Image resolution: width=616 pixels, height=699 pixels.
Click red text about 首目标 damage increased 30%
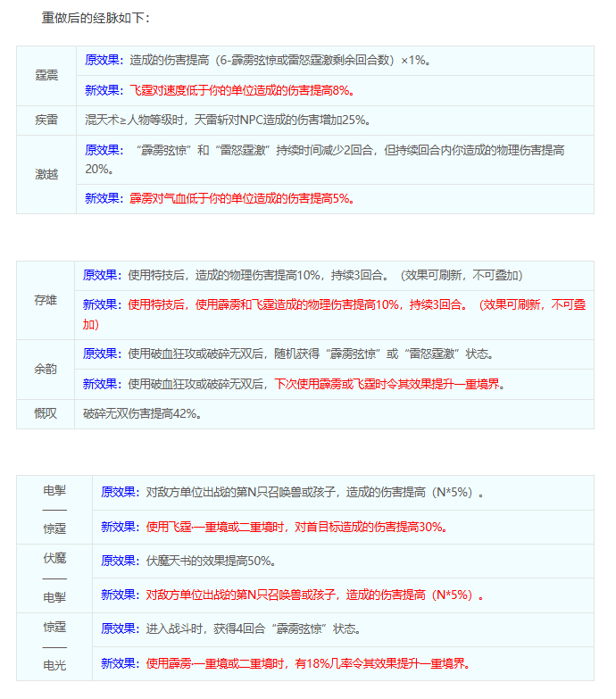point(296,527)
